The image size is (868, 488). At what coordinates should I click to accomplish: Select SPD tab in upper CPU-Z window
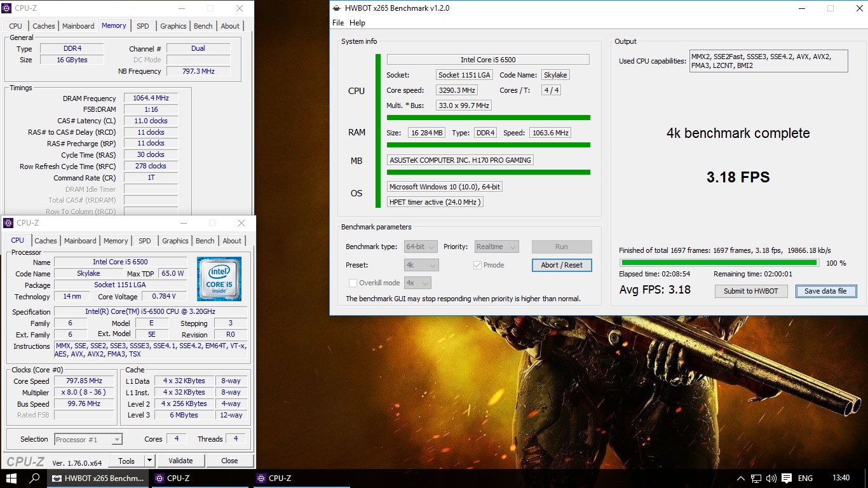pos(143,26)
